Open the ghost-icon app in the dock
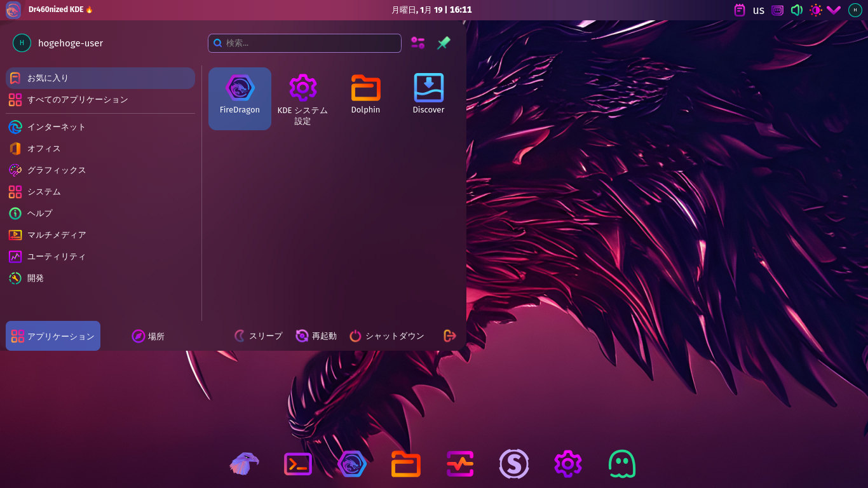The width and height of the screenshot is (868, 488). pos(621,464)
